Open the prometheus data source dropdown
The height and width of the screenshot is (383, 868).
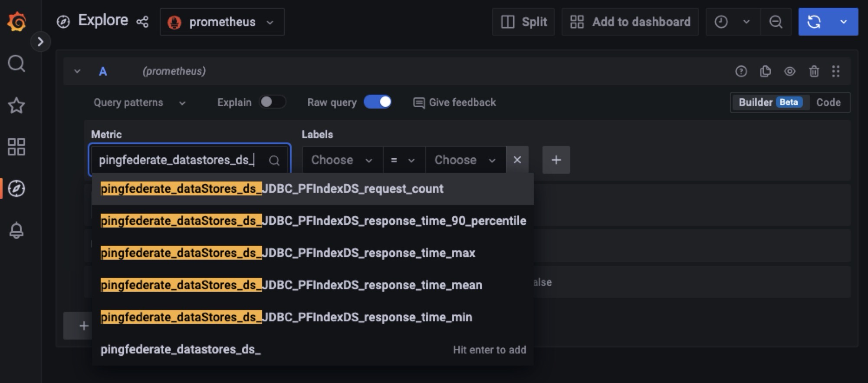pos(222,22)
